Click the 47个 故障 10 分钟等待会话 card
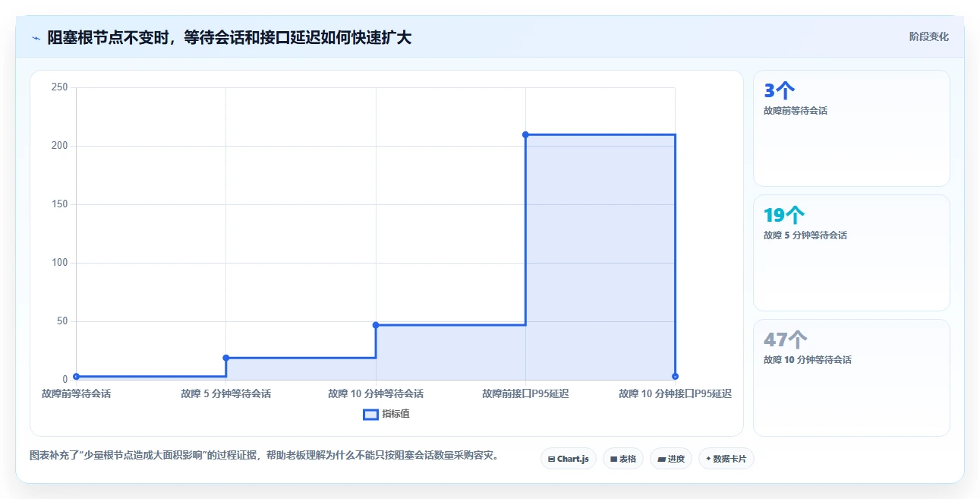980x499 pixels. tap(851, 377)
